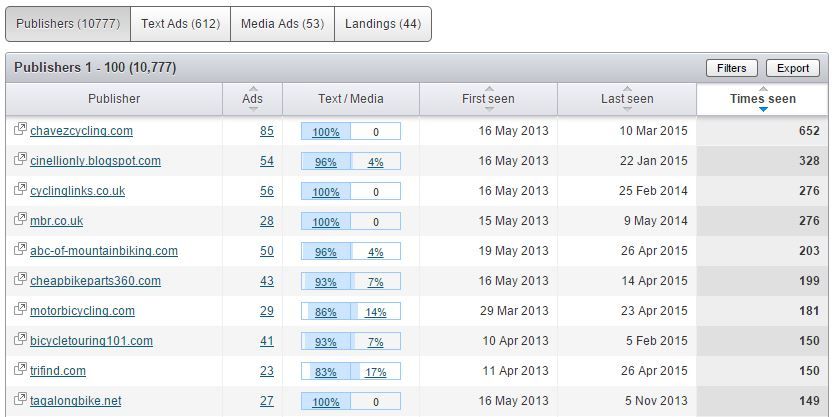
Task: Open the 41 ads count link
Action: [267, 341]
